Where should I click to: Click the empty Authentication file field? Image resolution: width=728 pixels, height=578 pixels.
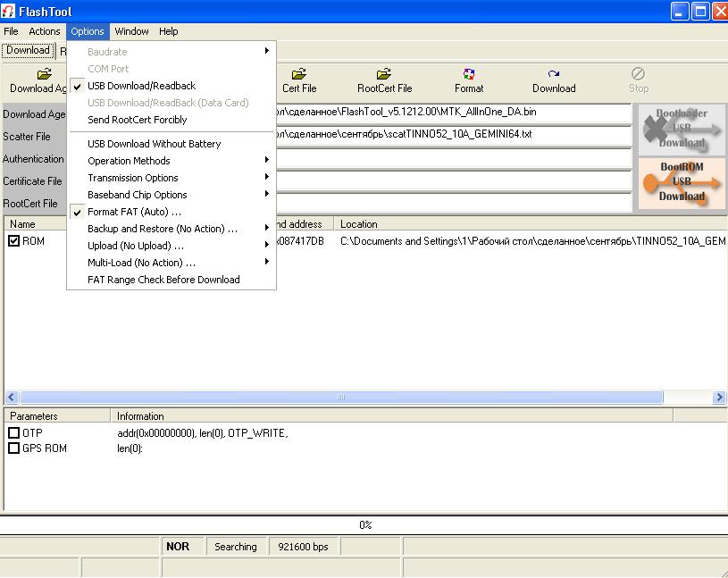[x=454, y=158]
